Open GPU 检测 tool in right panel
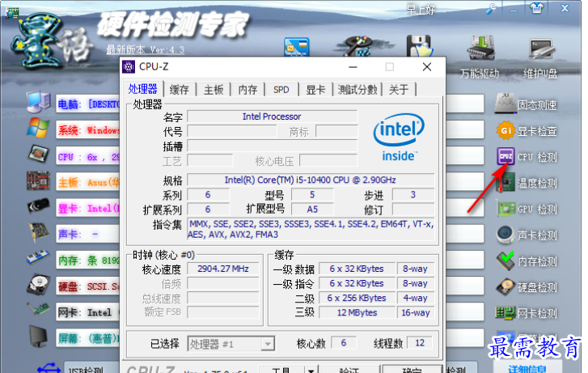This screenshot has height=373, width=588. pos(527,209)
